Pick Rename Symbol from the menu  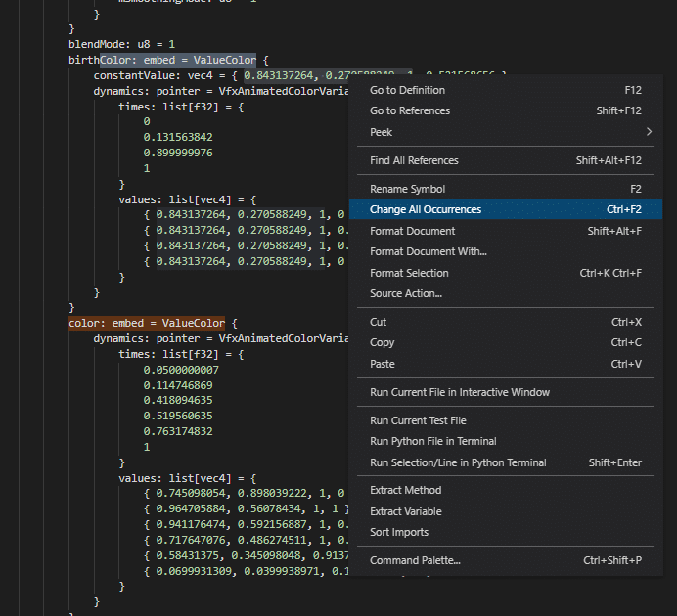(407, 189)
